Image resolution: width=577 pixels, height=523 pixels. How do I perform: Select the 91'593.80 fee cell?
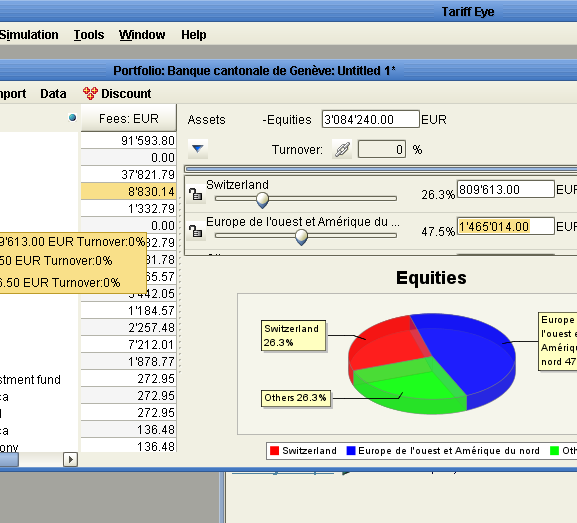tap(128, 140)
